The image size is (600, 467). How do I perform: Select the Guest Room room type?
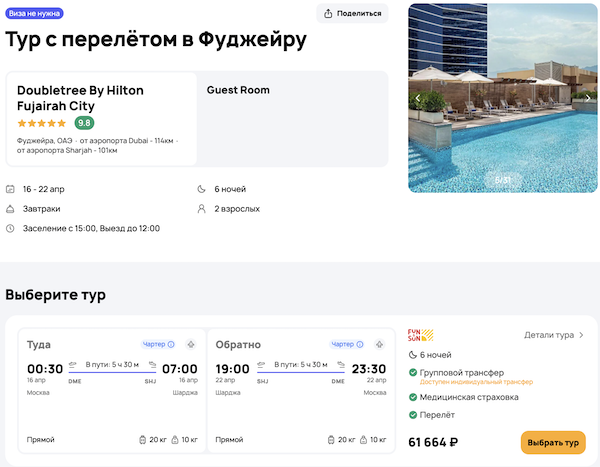238,90
